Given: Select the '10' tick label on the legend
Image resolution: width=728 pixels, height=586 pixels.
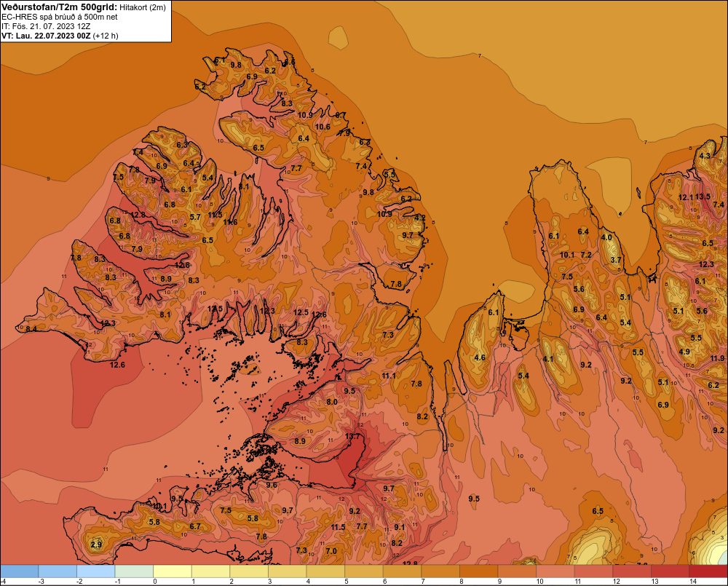Looking at the screenshot, I should click(x=539, y=582).
